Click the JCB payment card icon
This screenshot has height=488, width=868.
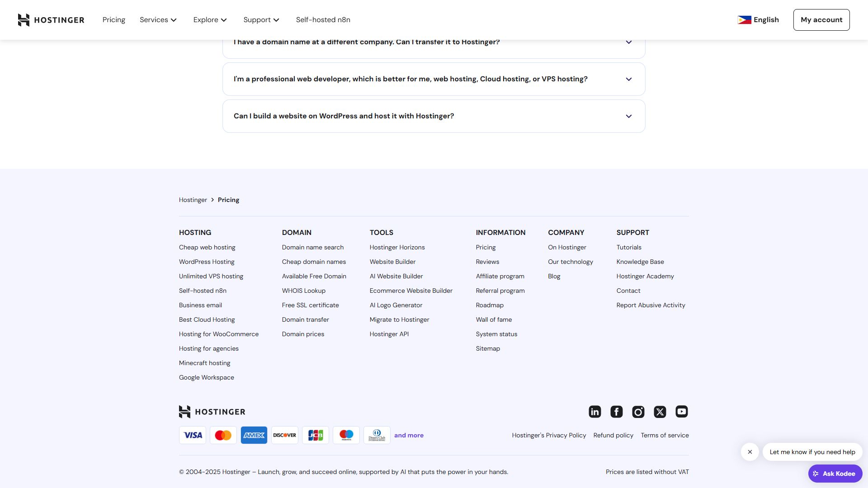pyautogui.click(x=315, y=435)
